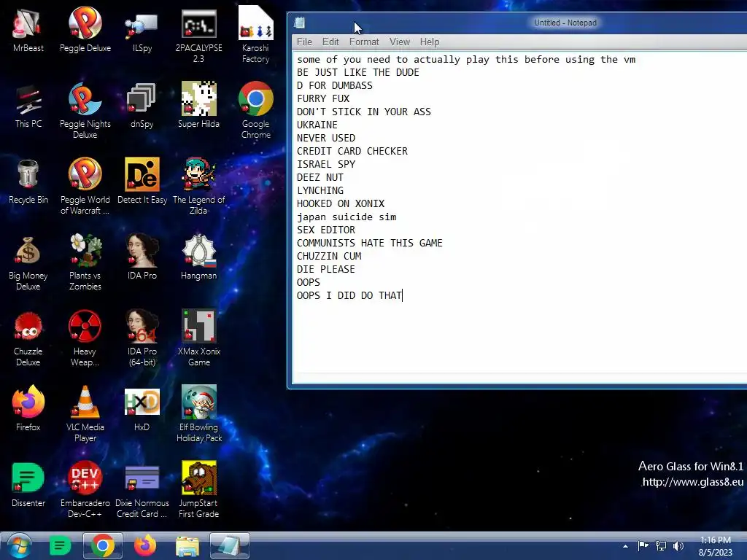The height and width of the screenshot is (560, 747).
Task: Open File Explorer from the taskbar
Action: point(187,545)
